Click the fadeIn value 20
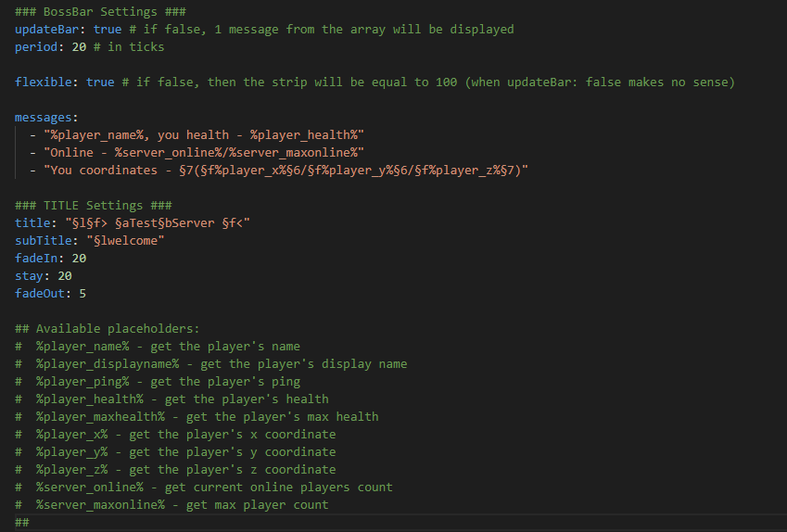This screenshot has height=532, width=787. point(79,258)
